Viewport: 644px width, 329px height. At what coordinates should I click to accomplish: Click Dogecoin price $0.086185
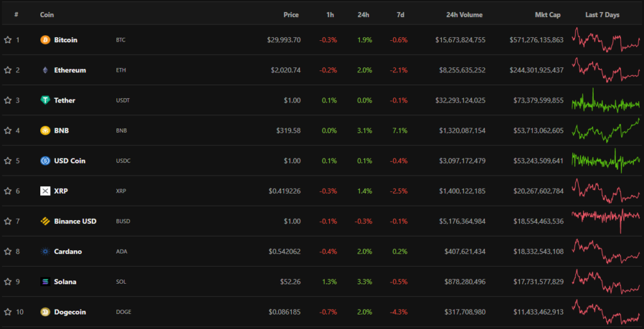[285, 312]
